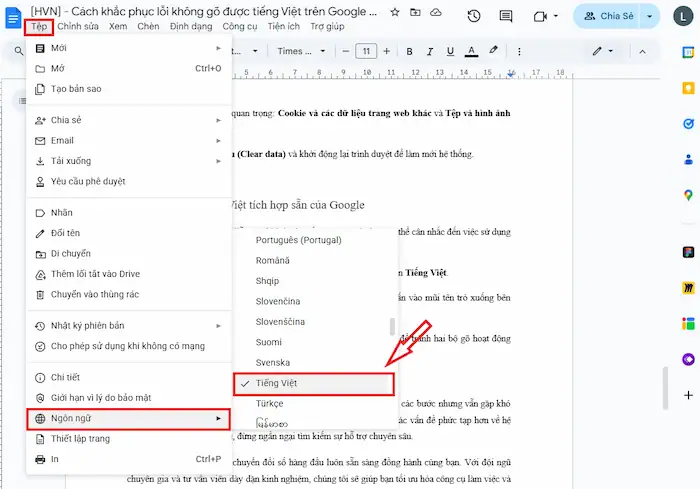
Task: Open the version history clock icon
Action: pyautogui.click(x=473, y=16)
